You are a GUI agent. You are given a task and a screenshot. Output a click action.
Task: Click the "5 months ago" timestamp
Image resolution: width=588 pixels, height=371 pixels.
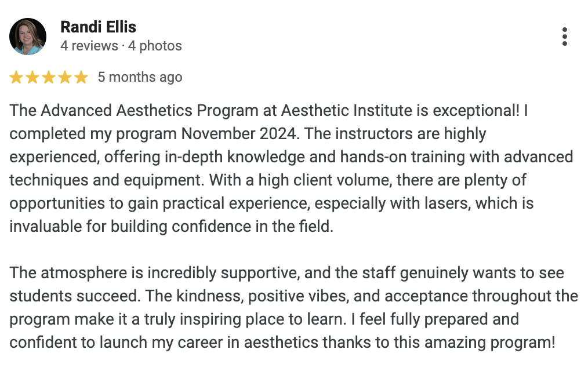point(140,77)
